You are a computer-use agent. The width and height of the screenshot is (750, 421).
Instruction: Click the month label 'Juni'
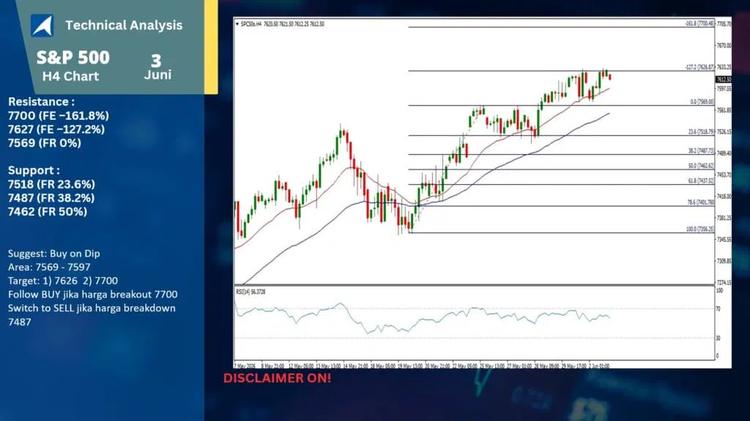[x=157, y=75]
